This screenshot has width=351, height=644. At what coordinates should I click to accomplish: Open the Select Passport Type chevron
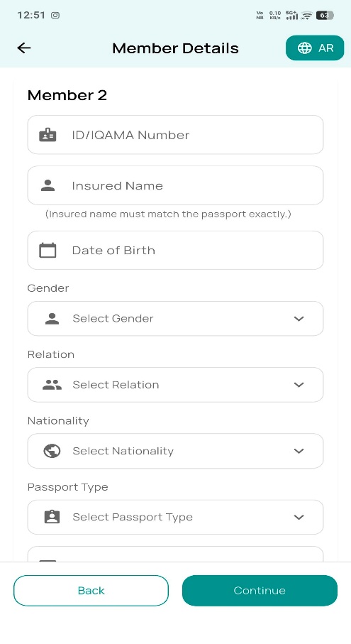299,517
